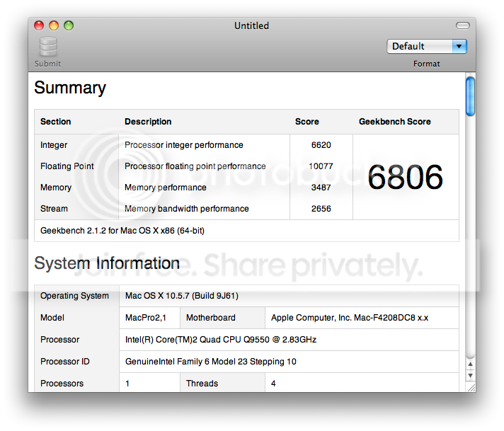
Task: Click the MacPro2,1 model value
Action: tap(146, 318)
